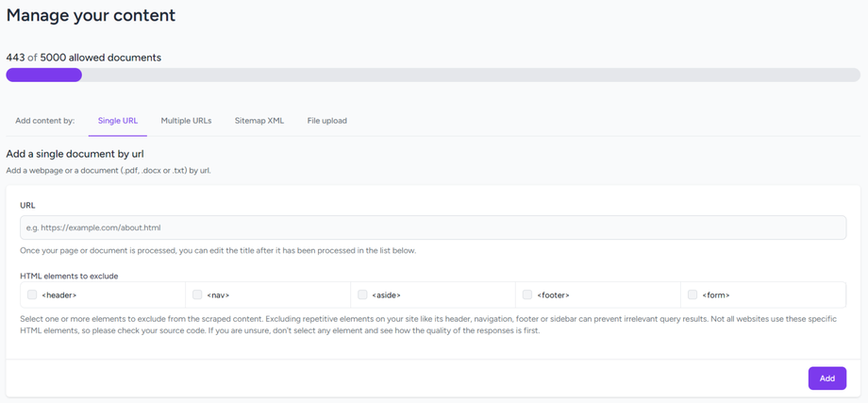
Task: Click the purple document usage progress bar
Action: click(x=44, y=76)
